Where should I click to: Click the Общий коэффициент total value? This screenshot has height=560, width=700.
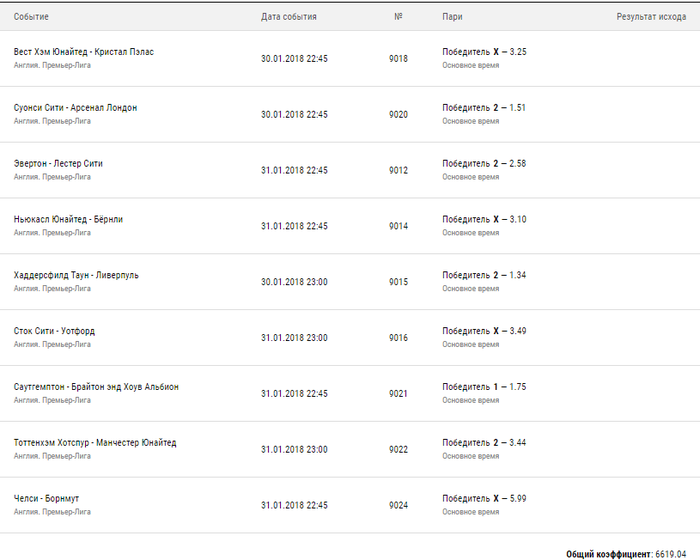click(671, 554)
